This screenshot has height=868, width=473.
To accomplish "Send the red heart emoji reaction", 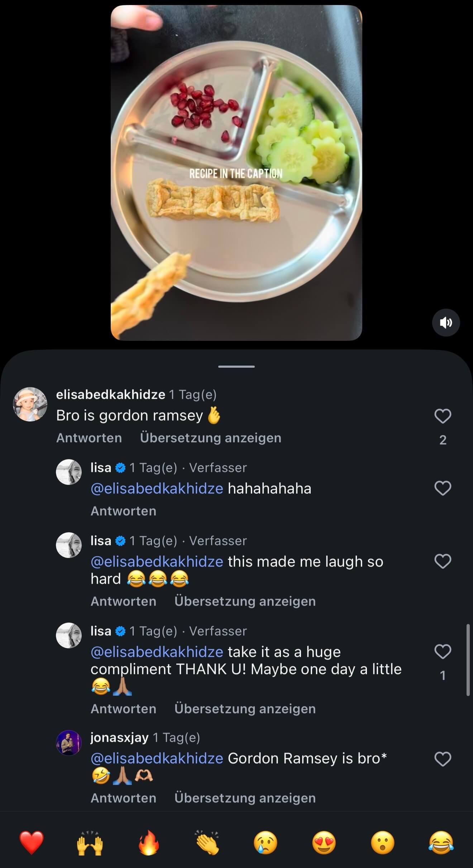I will point(32,843).
